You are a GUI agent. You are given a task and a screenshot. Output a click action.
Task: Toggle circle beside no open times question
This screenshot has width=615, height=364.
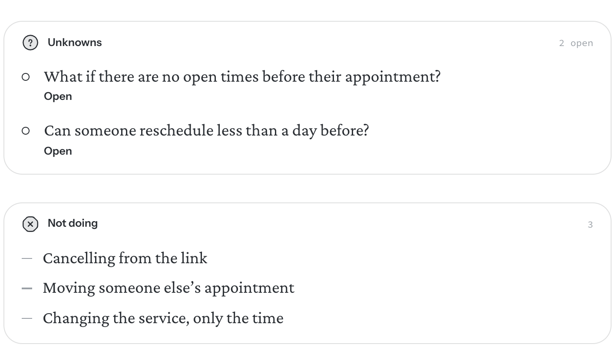26,77
